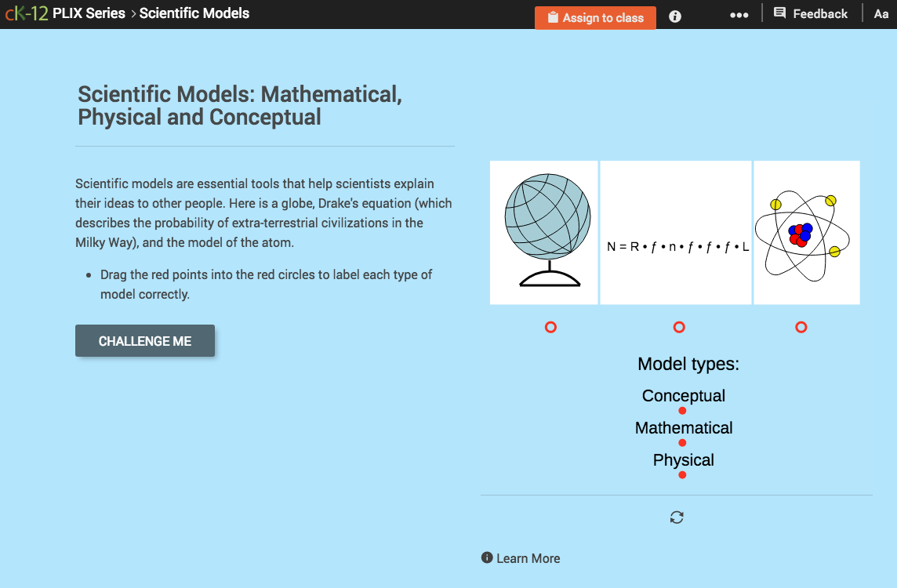Click the globe model image
Image resolution: width=897 pixels, height=588 pixels.
(x=543, y=227)
